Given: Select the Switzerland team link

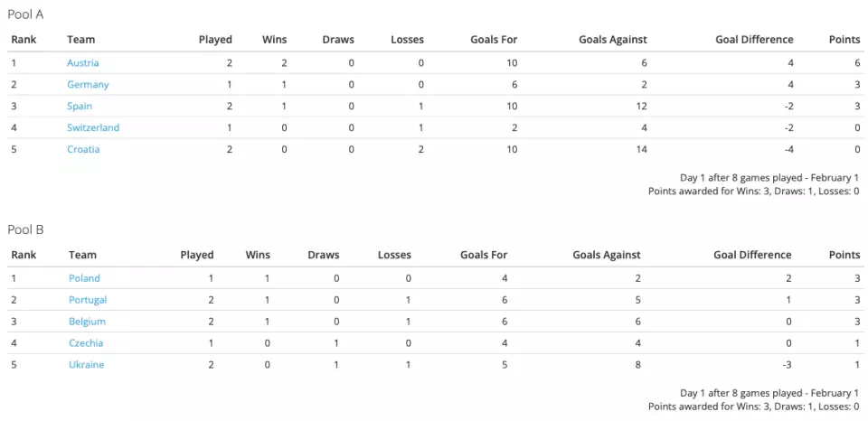Looking at the screenshot, I should pyautogui.click(x=93, y=128).
